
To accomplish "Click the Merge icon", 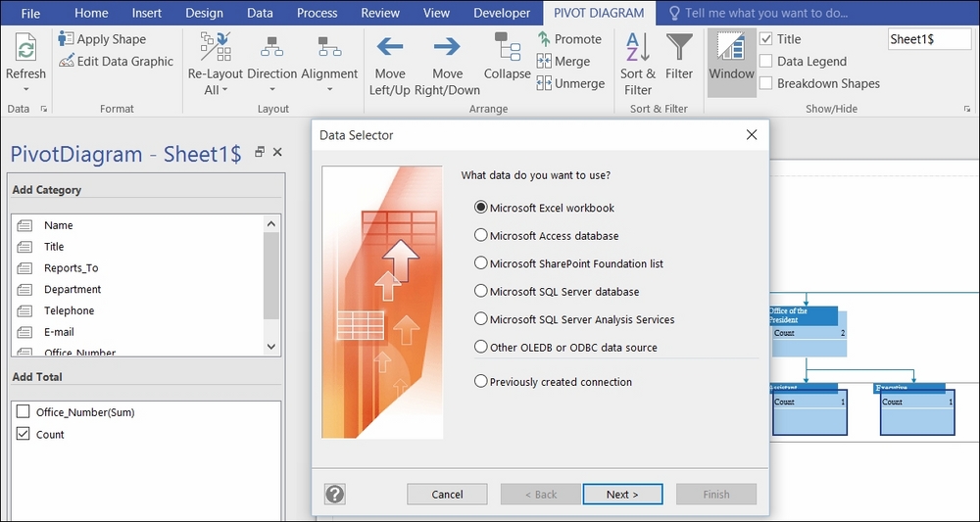I will click(x=544, y=61).
